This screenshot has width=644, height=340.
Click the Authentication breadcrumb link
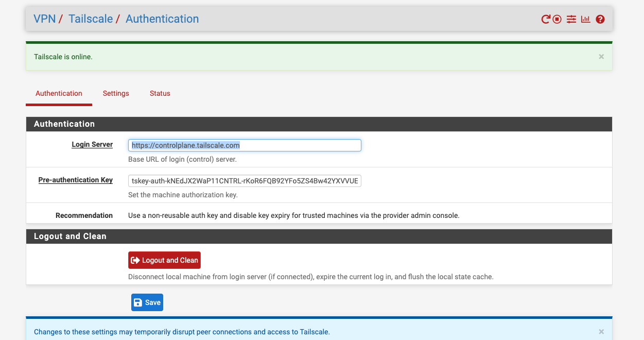click(x=162, y=19)
